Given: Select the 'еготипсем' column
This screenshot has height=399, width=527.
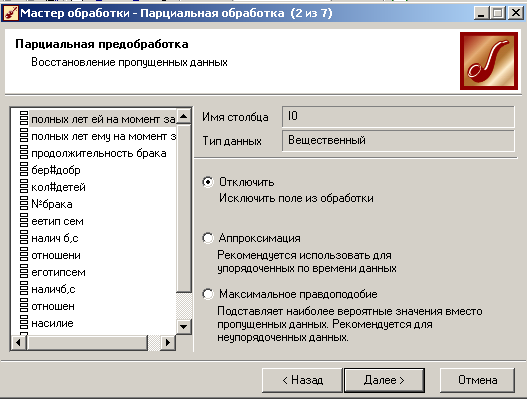Looking at the screenshot, I should 58,272.
